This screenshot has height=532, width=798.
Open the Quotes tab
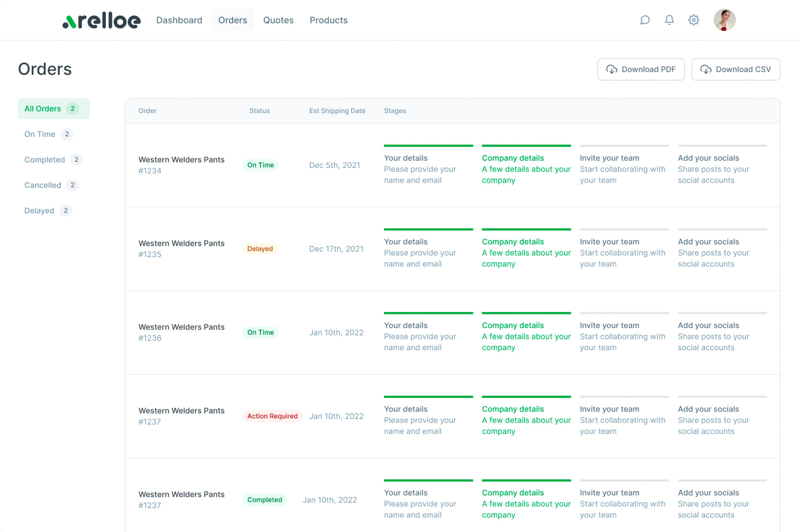pyautogui.click(x=278, y=20)
